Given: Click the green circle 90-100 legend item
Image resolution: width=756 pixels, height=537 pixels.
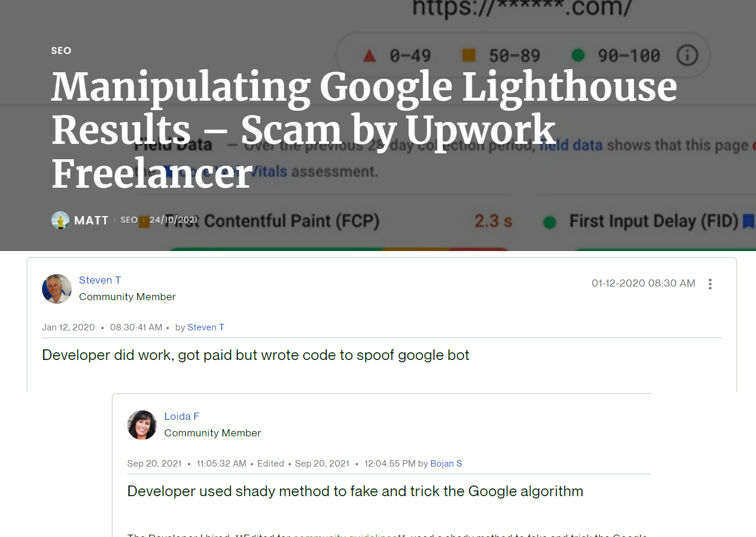Looking at the screenshot, I should (616, 56).
